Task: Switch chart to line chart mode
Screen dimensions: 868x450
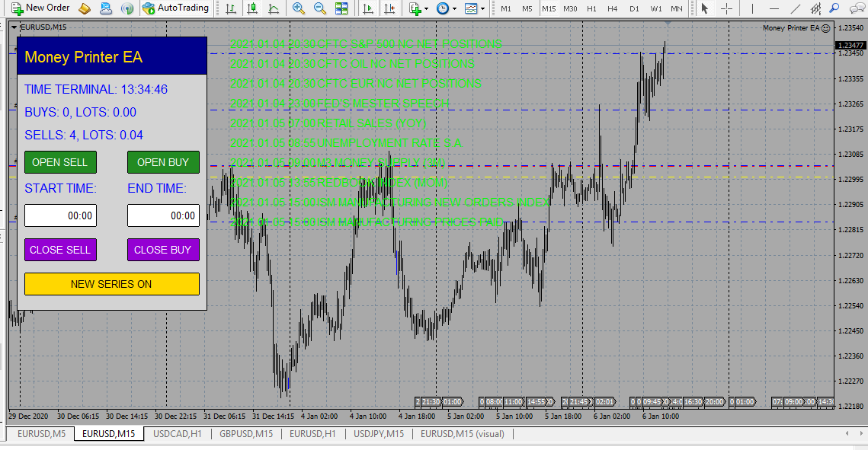Action: 274,8
